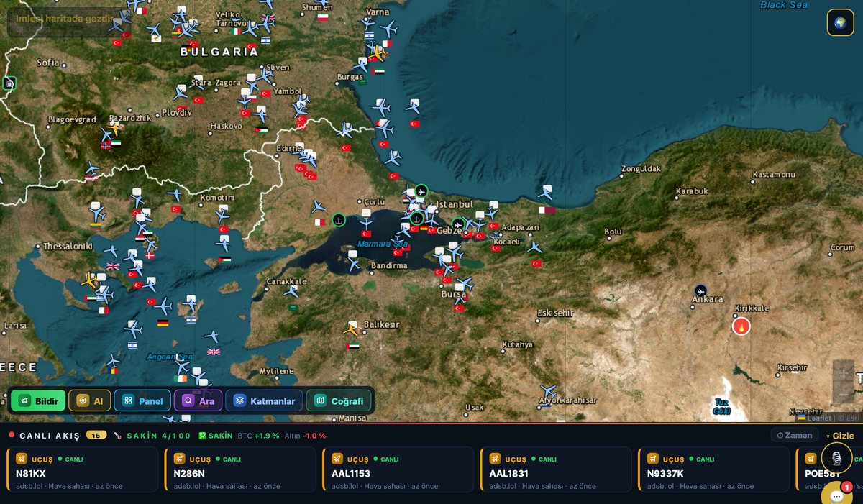Click the Esri attribution link
The image size is (863, 504).
851,418
